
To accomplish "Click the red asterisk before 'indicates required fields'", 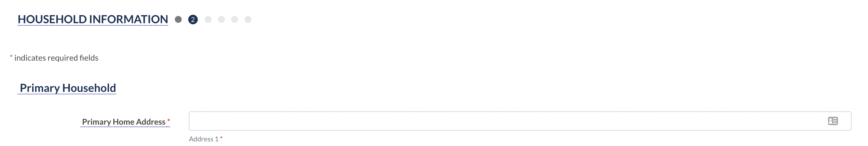I will click(11, 57).
